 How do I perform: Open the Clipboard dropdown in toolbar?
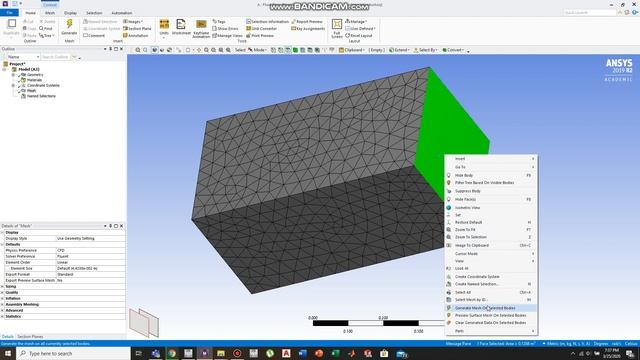[x=351, y=50]
